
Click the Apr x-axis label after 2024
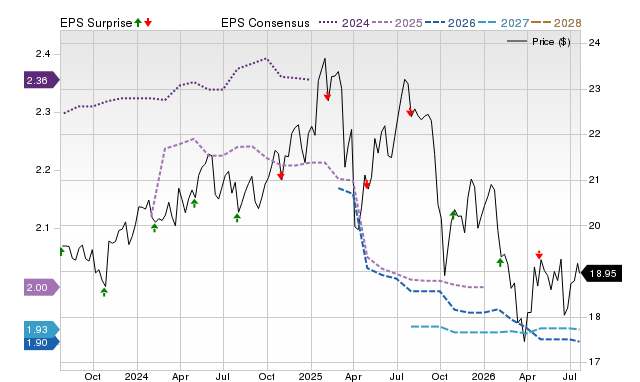(x=180, y=376)
